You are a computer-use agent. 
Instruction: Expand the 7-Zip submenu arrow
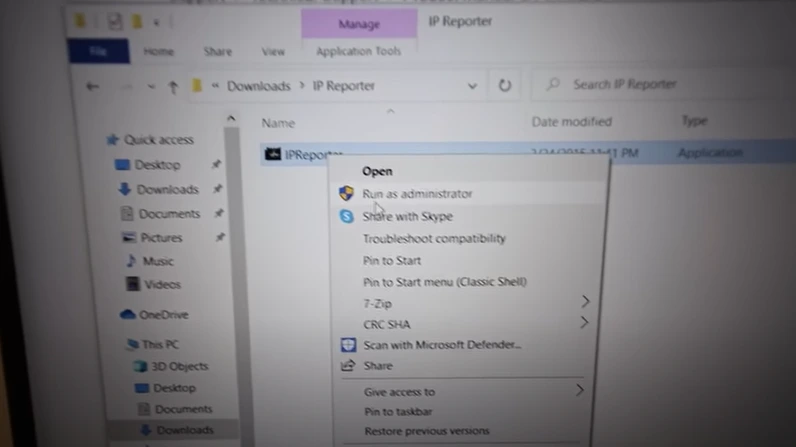coord(585,301)
